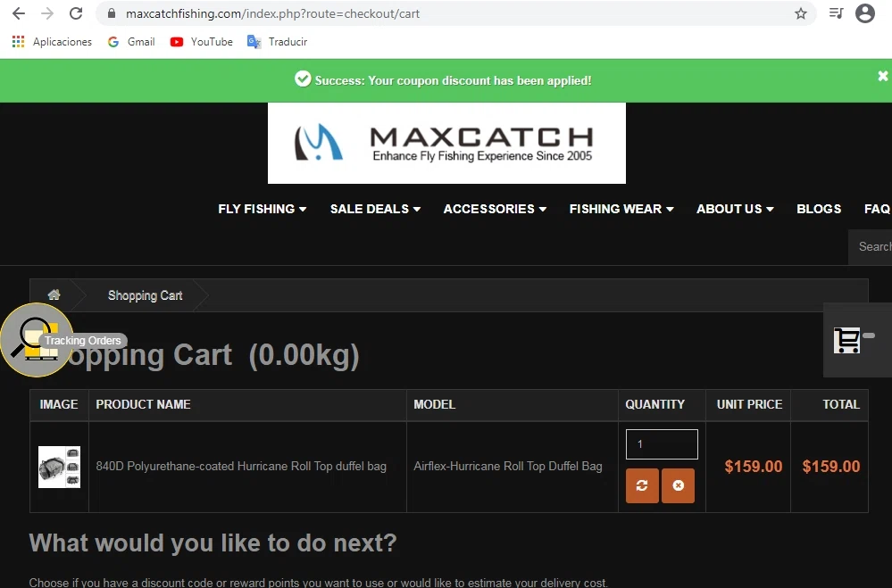892x588 pixels.
Task: Click the Unit Price column header
Action: [749, 404]
